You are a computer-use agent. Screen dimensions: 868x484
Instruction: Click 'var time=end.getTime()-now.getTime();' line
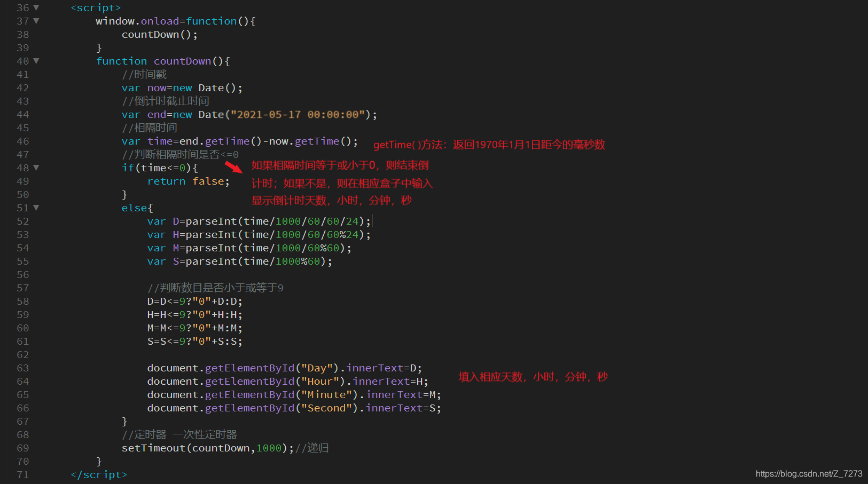tap(240, 141)
